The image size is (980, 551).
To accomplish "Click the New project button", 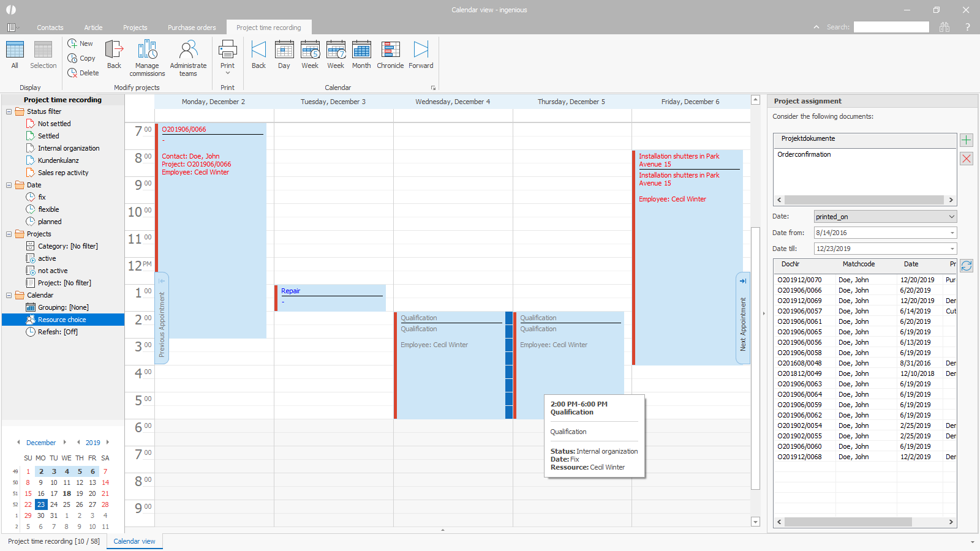I will 80,43.
